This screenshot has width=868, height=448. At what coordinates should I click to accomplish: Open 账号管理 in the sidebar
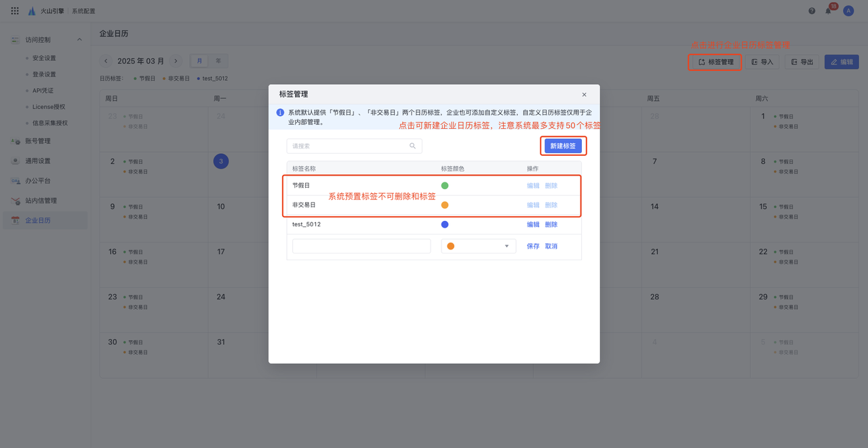tap(38, 141)
